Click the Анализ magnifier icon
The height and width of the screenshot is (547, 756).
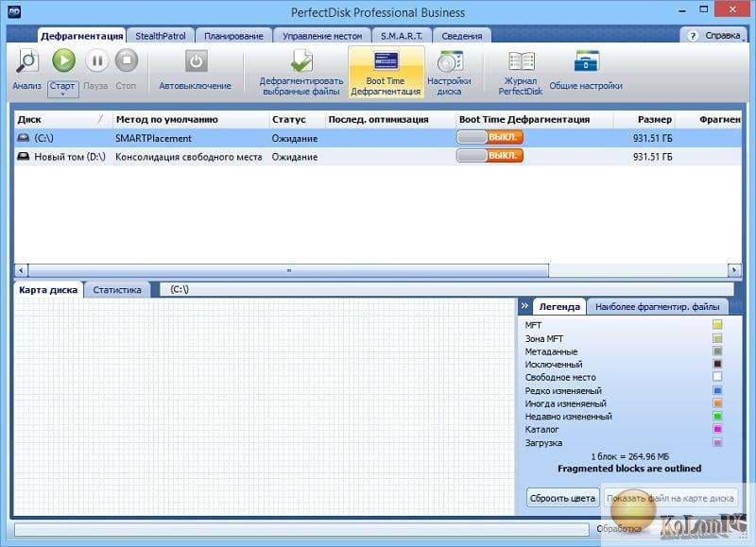coord(27,61)
